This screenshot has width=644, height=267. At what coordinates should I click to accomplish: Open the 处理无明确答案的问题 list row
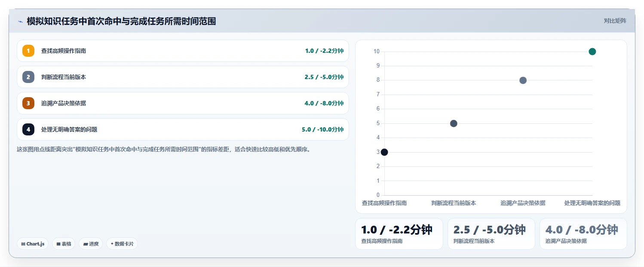point(183,129)
